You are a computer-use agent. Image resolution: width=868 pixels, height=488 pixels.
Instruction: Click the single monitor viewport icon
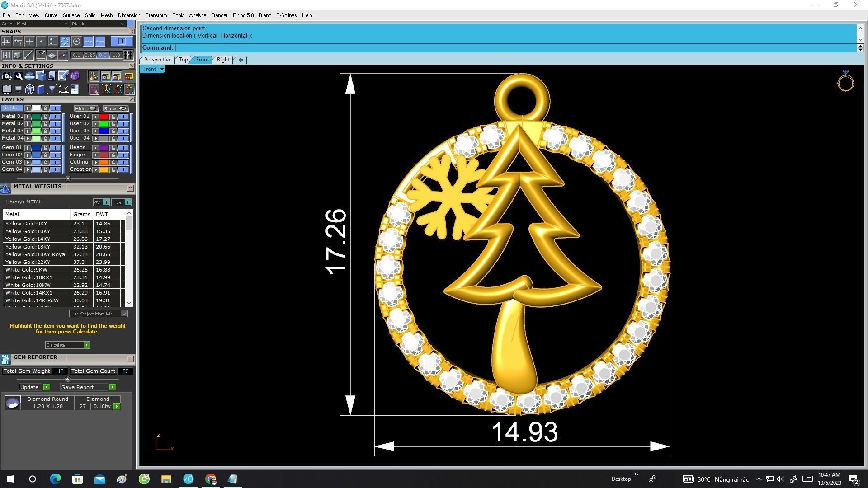pyautogui.click(x=18, y=89)
